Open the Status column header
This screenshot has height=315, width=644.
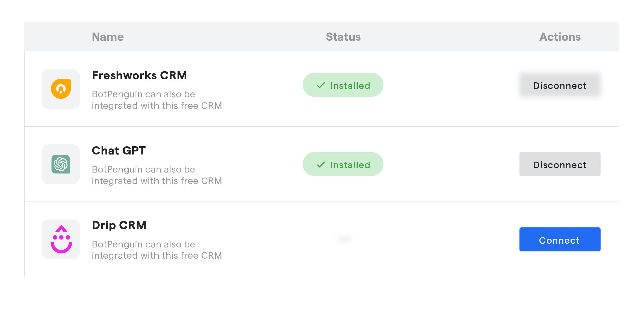(343, 37)
